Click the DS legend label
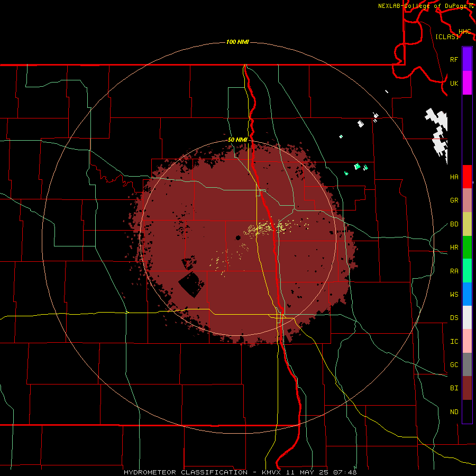 tap(454, 317)
